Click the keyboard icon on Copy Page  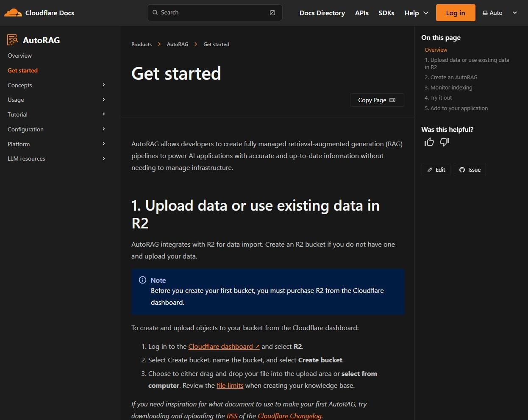(392, 100)
